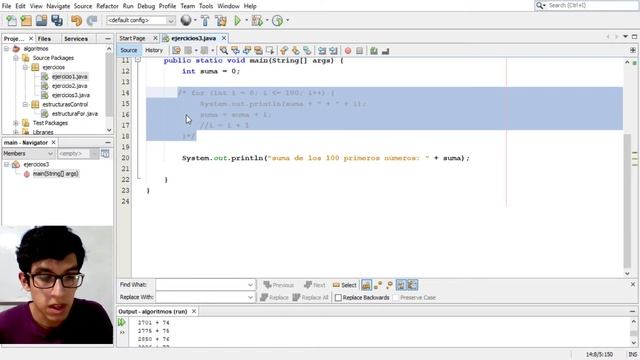640x360 pixels.
Task: Click the Open Project toolbar icon
Action: point(41,20)
